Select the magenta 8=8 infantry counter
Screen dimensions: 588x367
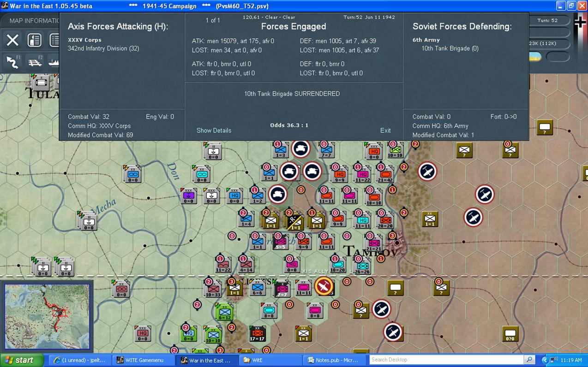click(x=314, y=310)
